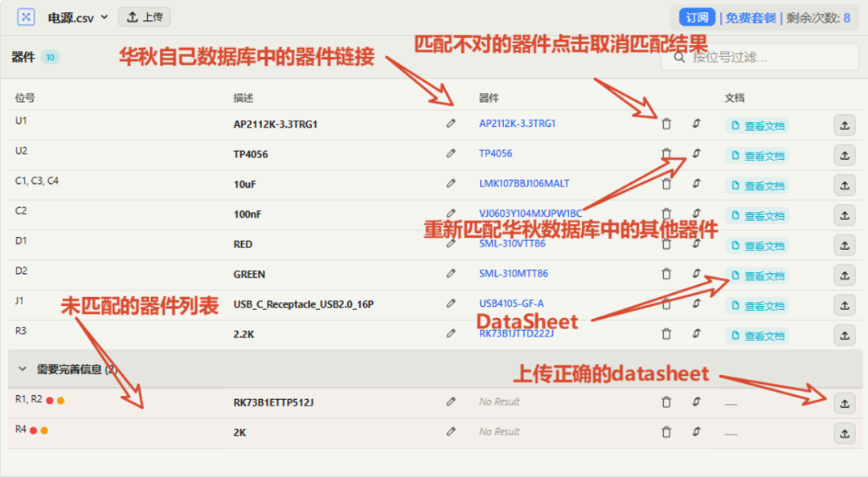Image resolution: width=868 pixels, height=477 pixels.
Task: Select the R1, R2 designator cell
Action: point(28,399)
